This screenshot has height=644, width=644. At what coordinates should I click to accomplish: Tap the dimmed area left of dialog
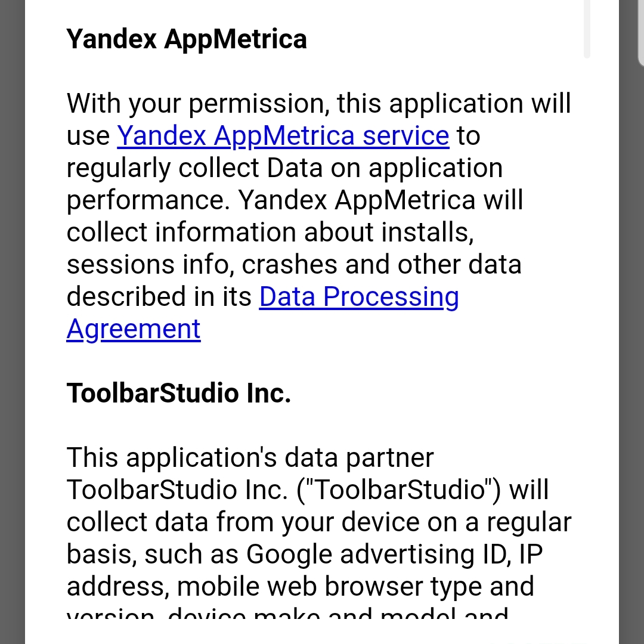click(13, 322)
